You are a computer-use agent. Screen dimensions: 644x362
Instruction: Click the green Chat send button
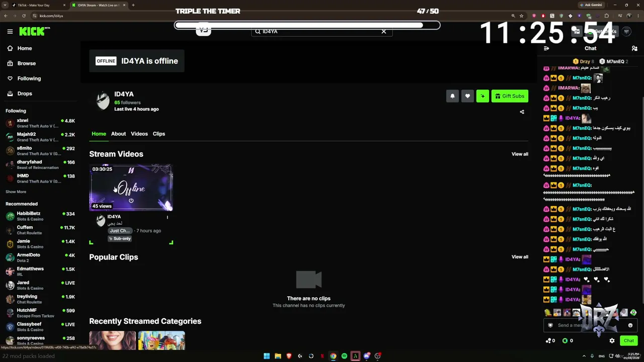[x=629, y=340]
